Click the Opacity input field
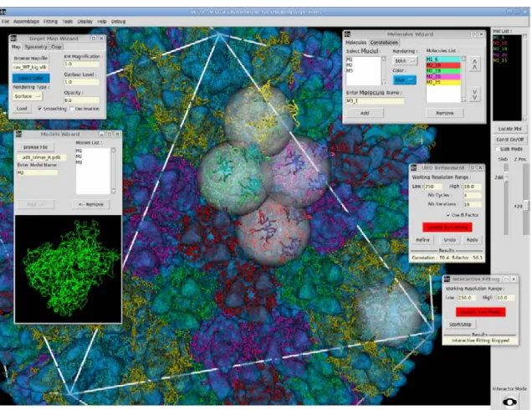 81,100
